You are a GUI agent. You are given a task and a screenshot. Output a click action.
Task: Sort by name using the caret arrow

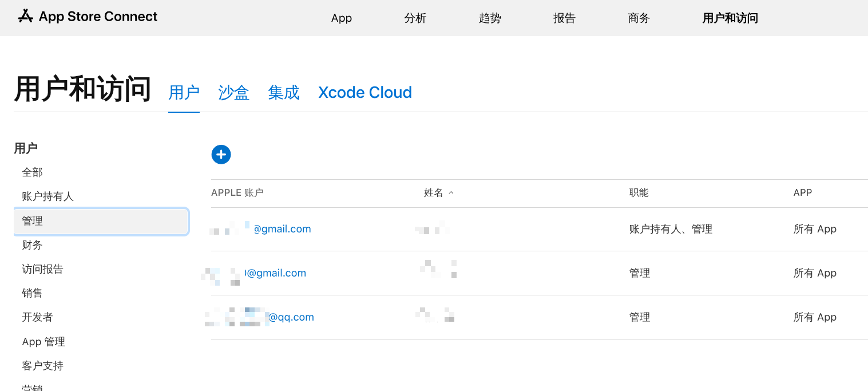[x=451, y=193]
